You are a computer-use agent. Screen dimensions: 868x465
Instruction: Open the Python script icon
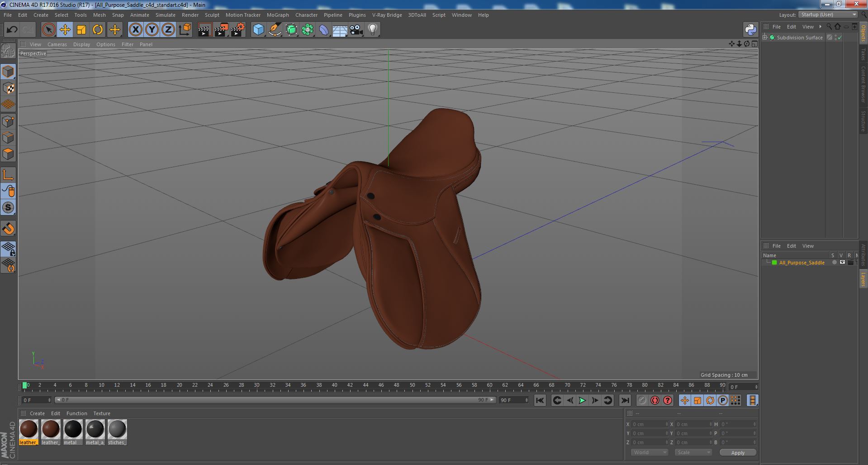[x=750, y=30]
